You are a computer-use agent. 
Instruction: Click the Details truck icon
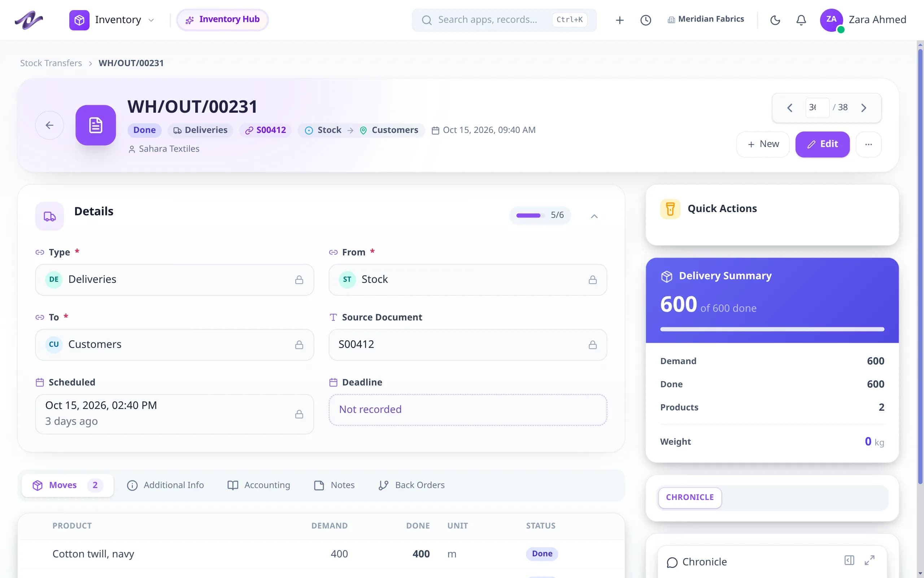[50, 216]
